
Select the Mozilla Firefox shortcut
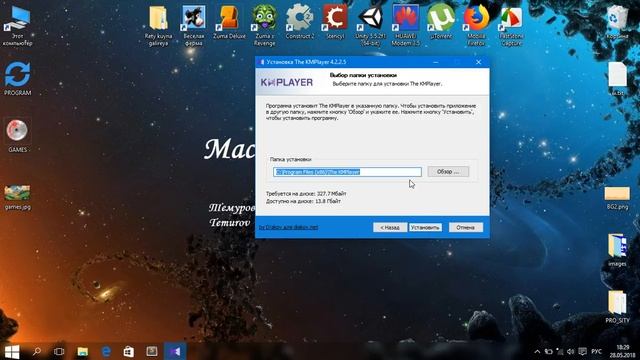point(476,25)
